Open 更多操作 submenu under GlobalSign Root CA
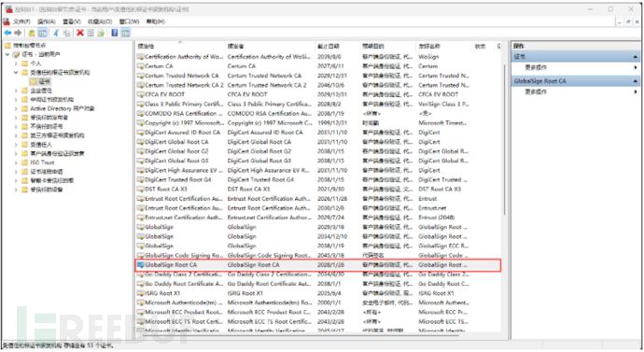 tap(636, 92)
